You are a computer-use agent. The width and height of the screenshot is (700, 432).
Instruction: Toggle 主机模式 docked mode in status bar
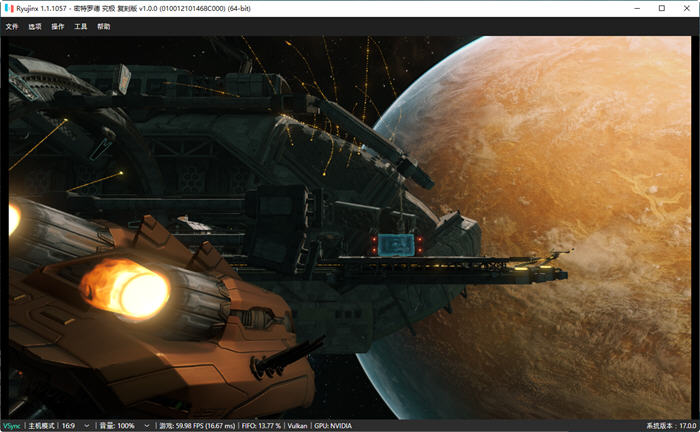point(42,426)
